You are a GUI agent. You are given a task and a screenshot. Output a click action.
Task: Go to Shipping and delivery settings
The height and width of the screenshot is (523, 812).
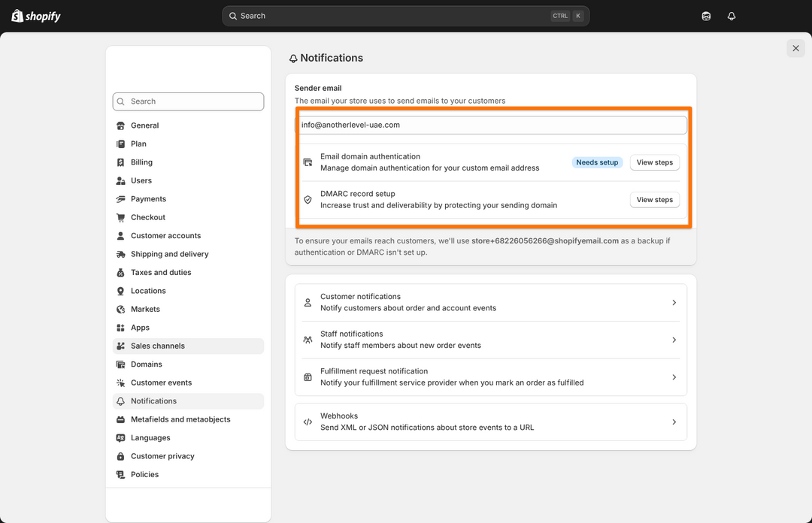[169, 254]
